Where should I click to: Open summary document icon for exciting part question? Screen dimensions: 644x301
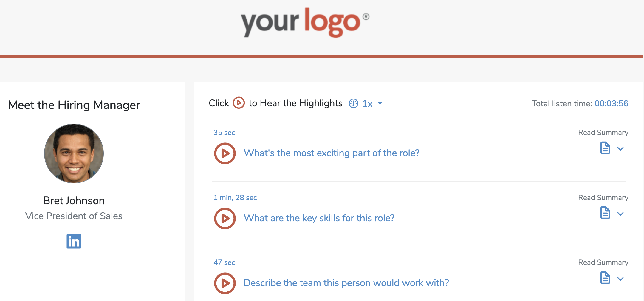tap(605, 148)
